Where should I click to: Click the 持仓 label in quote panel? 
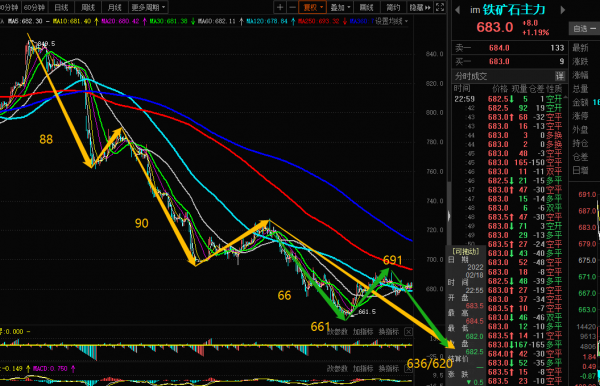pos(580,143)
